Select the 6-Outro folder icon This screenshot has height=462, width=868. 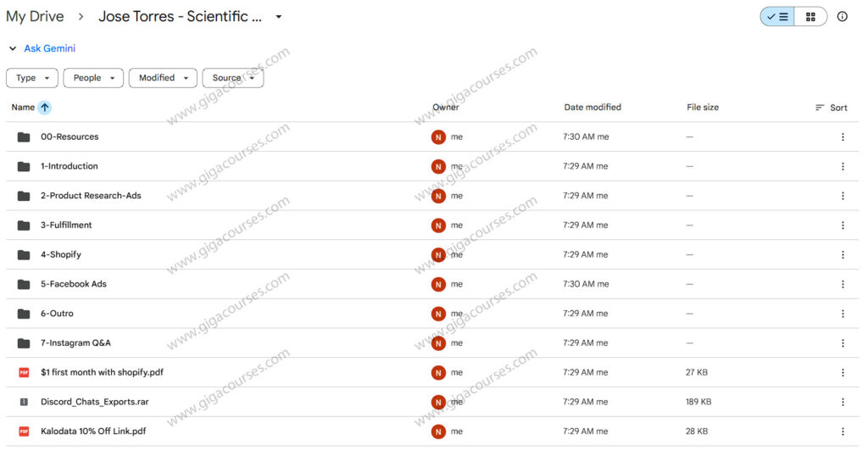pyautogui.click(x=23, y=314)
